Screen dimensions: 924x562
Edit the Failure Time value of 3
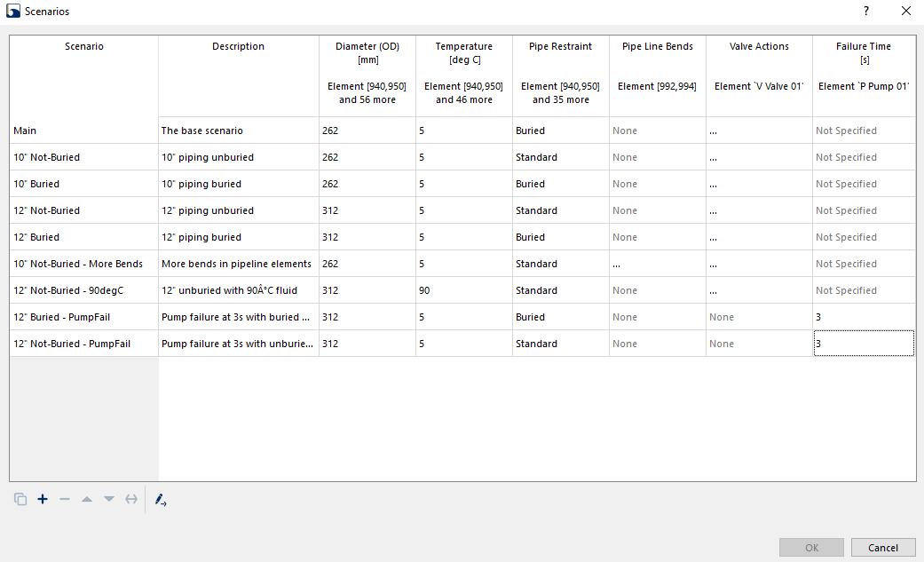(863, 343)
